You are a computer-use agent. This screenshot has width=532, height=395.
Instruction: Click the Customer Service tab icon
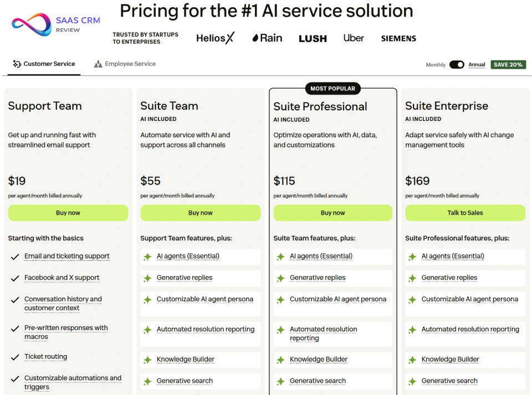pos(17,64)
